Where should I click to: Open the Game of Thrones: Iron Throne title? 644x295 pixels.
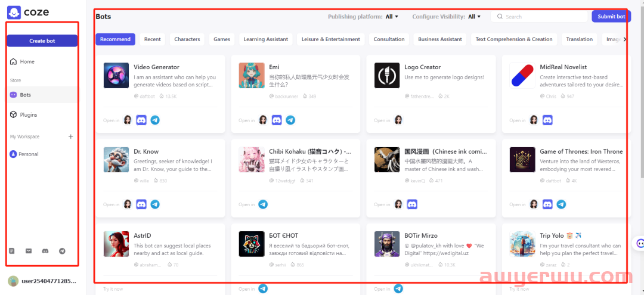(581, 151)
